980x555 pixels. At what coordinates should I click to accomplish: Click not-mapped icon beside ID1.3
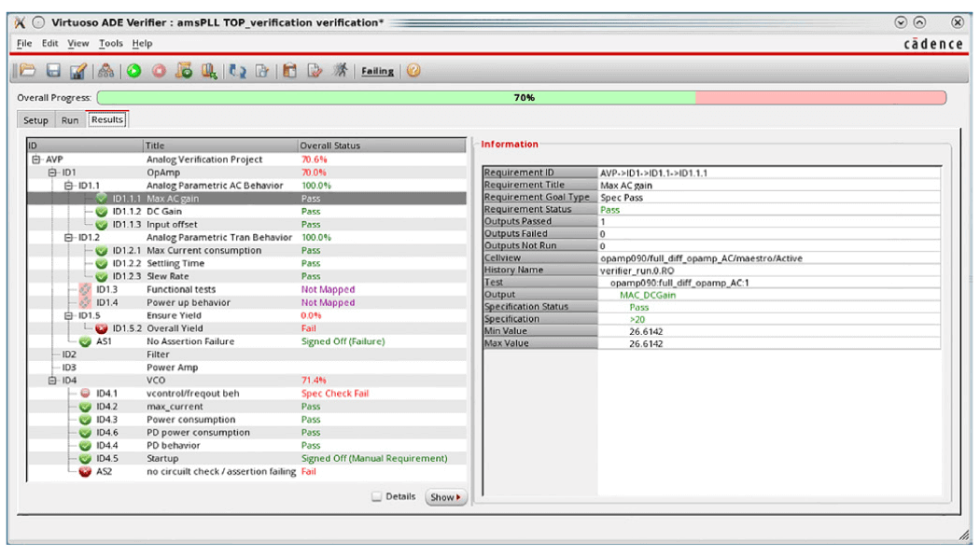85,290
